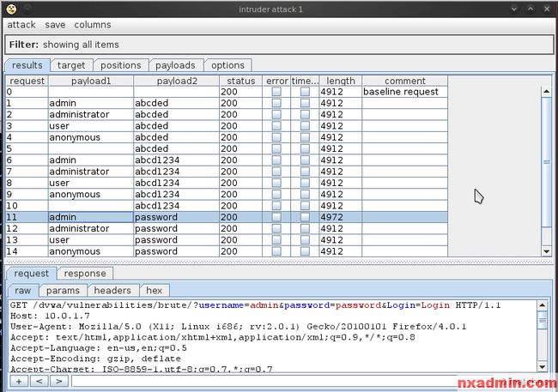Image resolution: width=558 pixels, height=392 pixels.
Task: Click the + search options button
Action: 19,382
